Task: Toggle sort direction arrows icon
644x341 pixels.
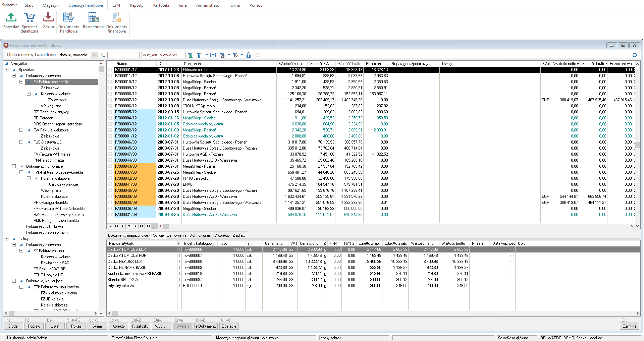Action: point(103,55)
